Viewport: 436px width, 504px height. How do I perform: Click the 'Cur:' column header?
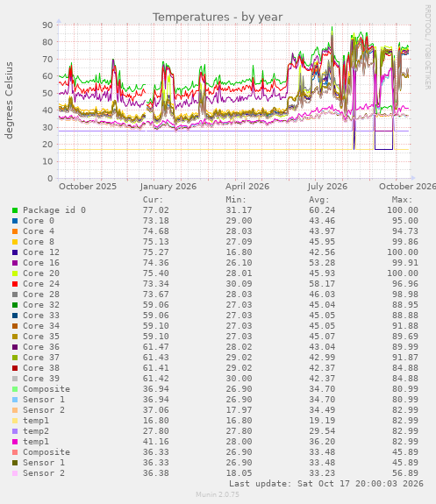coord(154,200)
